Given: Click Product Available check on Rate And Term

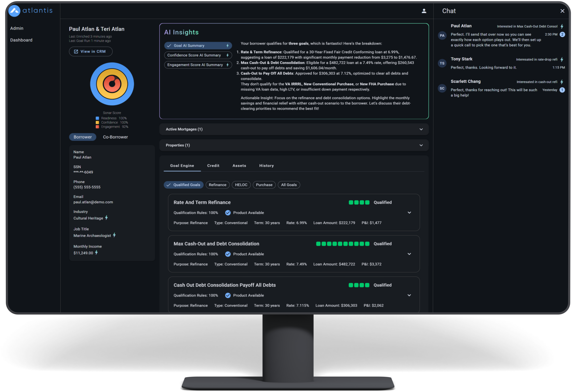Looking at the screenshot, I should click(x=228, y=213).
